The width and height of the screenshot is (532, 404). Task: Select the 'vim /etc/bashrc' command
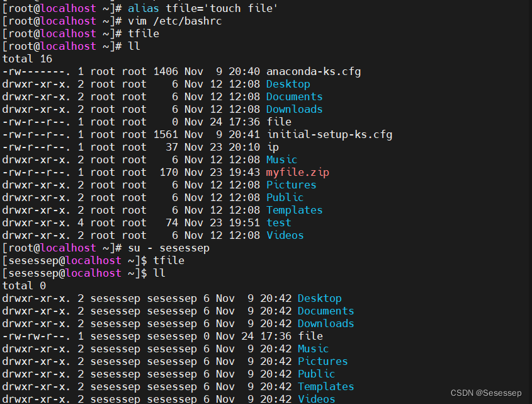pyautogui.click(x=175, y=21)
